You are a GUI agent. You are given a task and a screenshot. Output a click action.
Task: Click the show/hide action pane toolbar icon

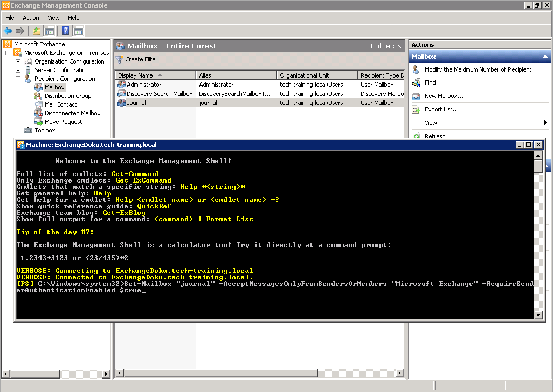(78, 31)
